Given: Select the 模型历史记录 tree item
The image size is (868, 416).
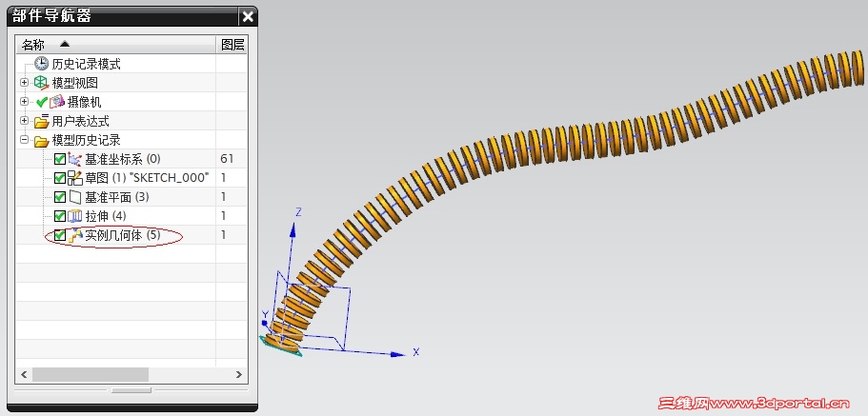Looking at the screenshot, I should pyautogui.click(x=86, y=140).
